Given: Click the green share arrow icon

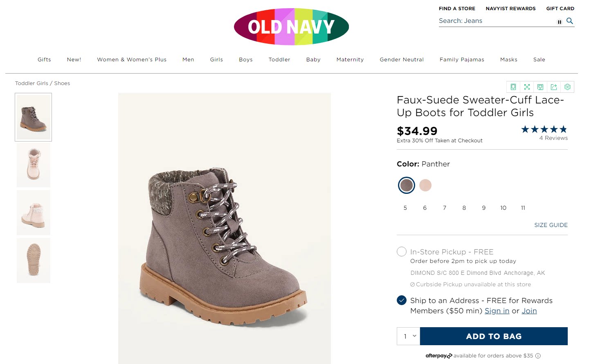Looking at the screenshot, I should [554, 87].
